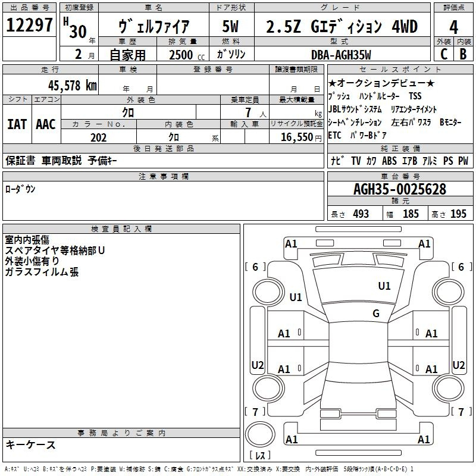
Task: Click the spare tire circle above レス
Action: (x=260, y=434)
